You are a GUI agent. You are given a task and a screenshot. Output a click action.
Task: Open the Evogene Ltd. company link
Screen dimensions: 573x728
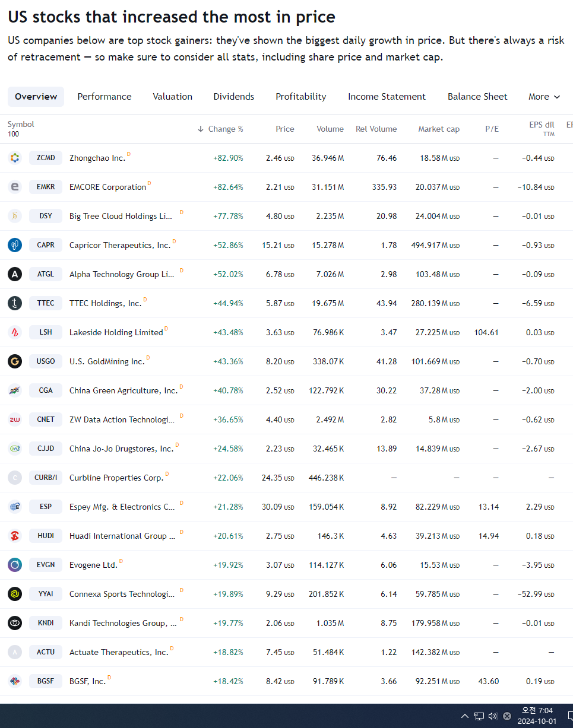coord(93,565)
